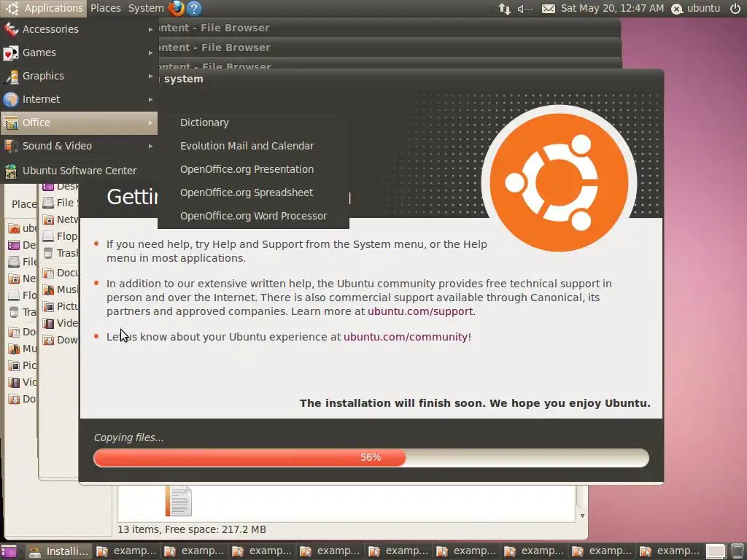Open the network connection indicator in the top panel

click(x=505, y=9)
